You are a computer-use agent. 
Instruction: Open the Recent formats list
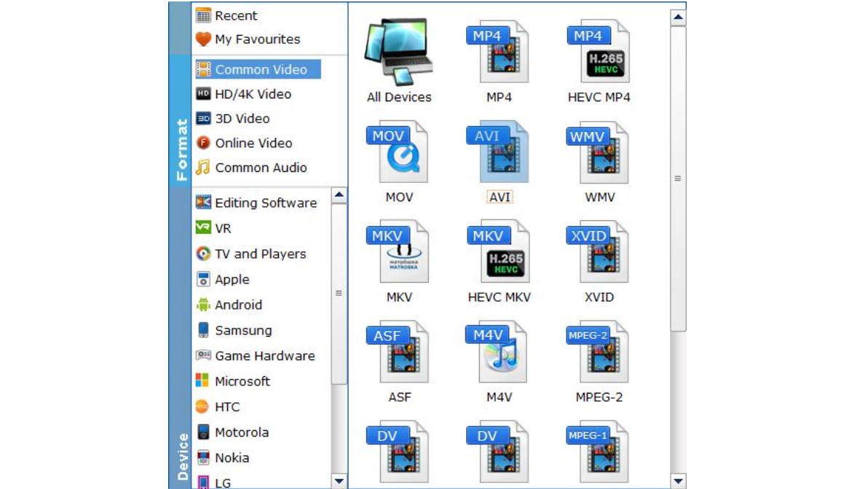click(x=235, y=16)
